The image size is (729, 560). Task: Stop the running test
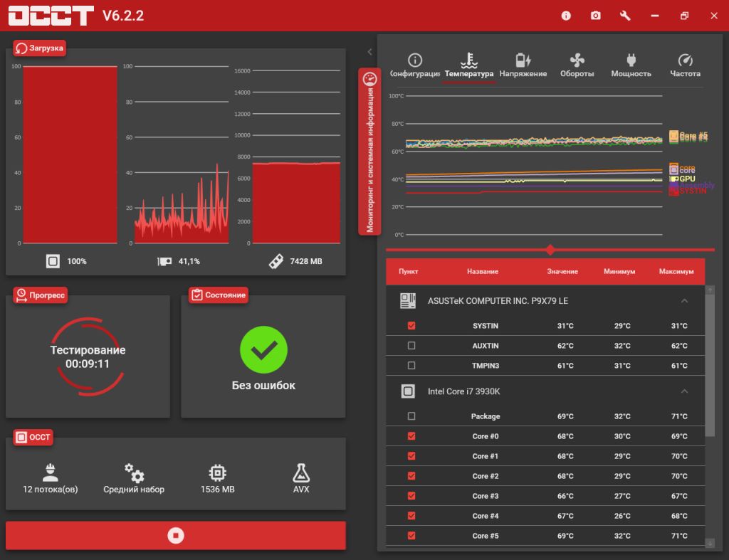[176, 535]
